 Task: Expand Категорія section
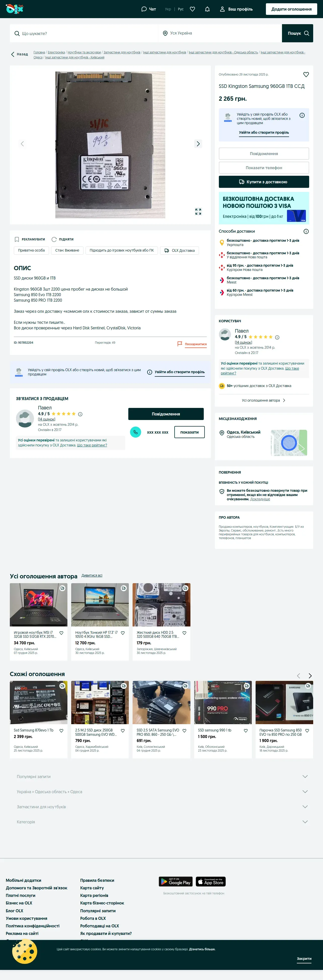(161, 822)
